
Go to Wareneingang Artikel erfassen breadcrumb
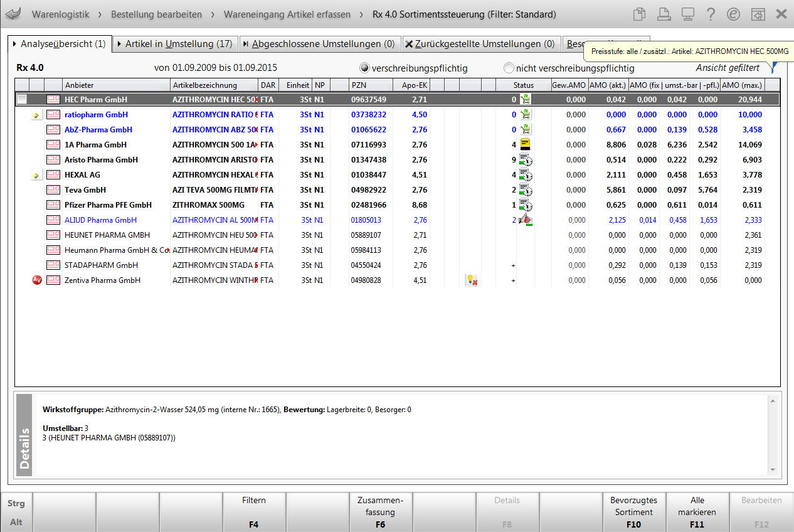287,14
